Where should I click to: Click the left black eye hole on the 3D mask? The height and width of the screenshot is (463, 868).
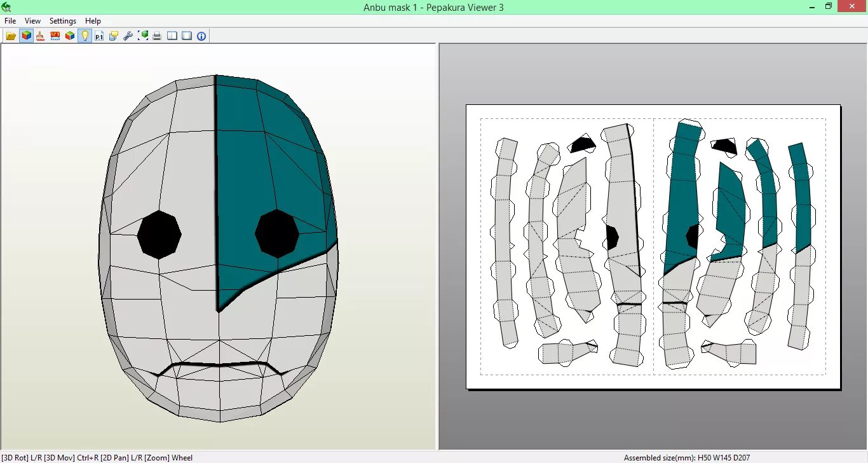coord(159,235)
